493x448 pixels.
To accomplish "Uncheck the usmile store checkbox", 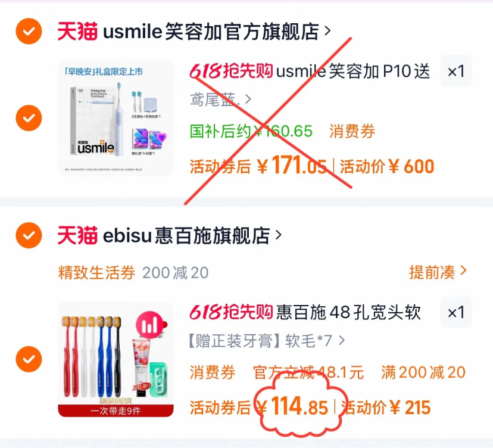I will (x=29, y=31).
